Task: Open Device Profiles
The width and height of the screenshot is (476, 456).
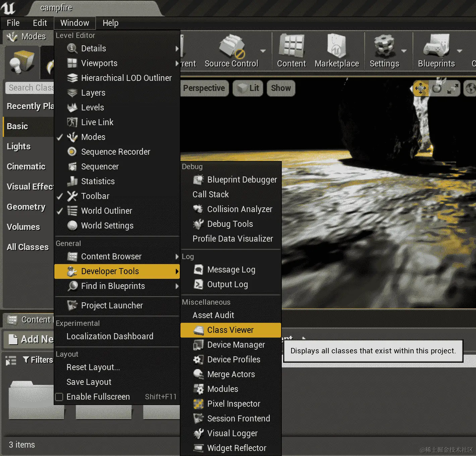Action: 231,359
